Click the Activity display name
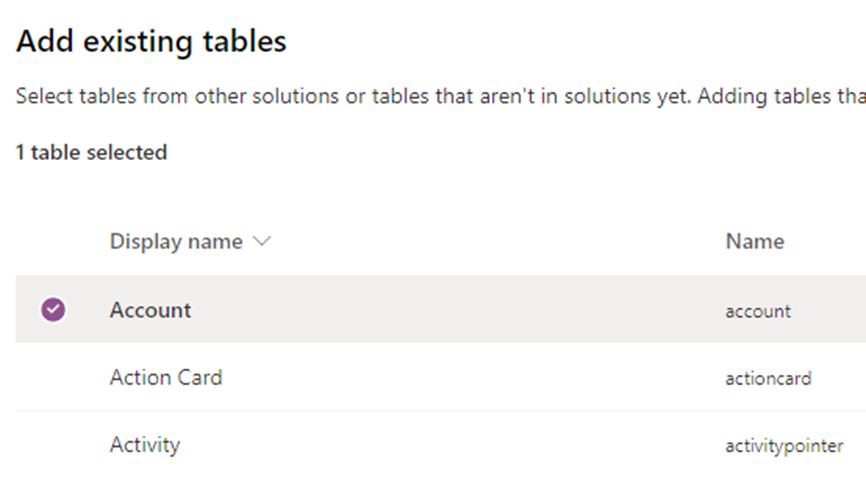 [145, 445]
